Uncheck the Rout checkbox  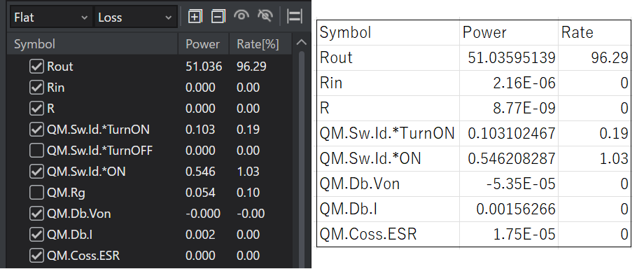[36, 67]
